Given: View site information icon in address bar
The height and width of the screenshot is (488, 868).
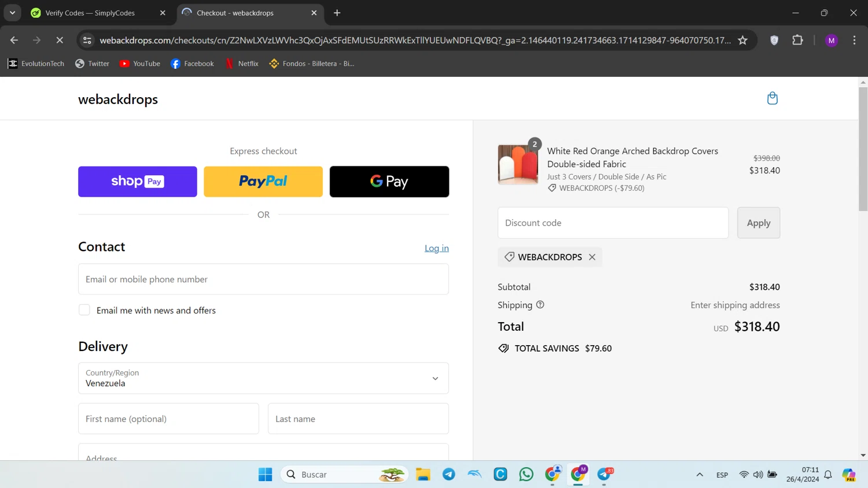Looking at the screenshot, I should pyautogui.click(x=87, y=40).
